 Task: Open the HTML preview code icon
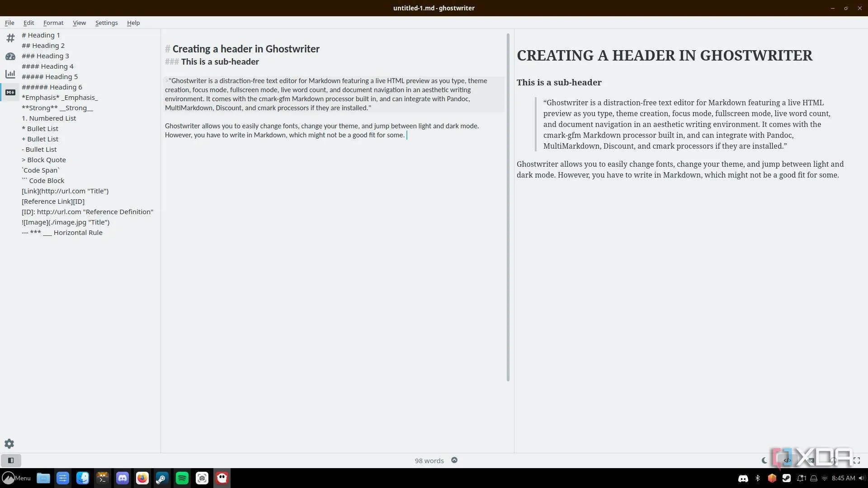[x=787, y=460]
